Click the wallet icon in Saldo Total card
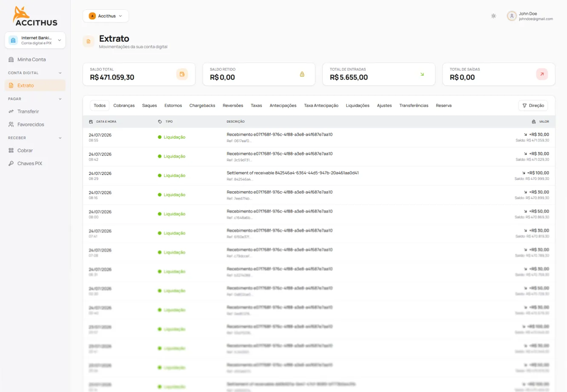The height and width of the screenshot is (392, 567). pyautogui.click(x=182, y=74)
